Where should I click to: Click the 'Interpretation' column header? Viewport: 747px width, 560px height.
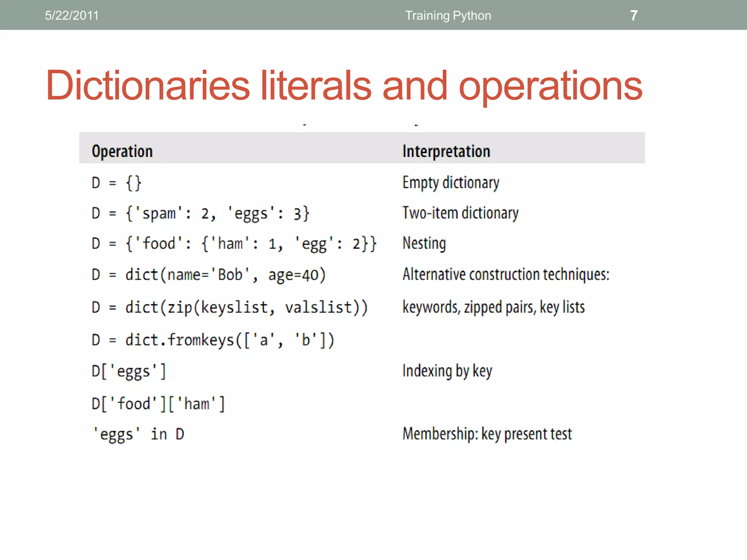pos(446,151)
